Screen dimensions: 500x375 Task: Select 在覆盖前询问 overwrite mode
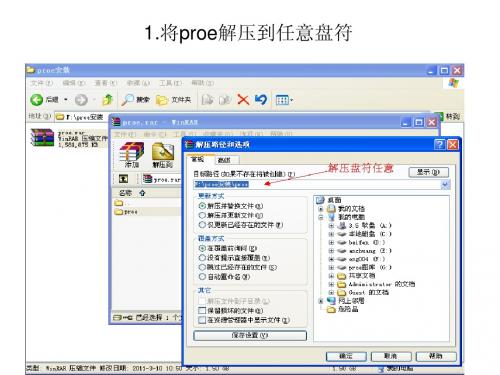click(x=228, y=248)
